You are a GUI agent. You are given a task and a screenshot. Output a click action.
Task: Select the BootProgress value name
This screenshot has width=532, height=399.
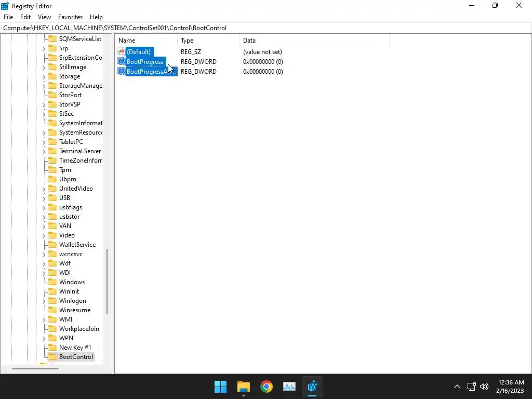(145, 61)
